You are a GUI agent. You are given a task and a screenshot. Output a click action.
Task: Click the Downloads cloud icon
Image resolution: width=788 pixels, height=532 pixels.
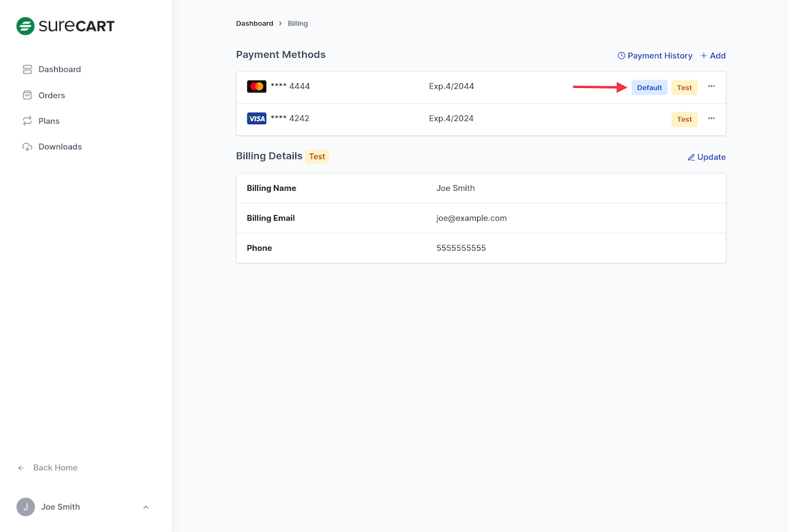pyautogui.click(x=27, y=147)
